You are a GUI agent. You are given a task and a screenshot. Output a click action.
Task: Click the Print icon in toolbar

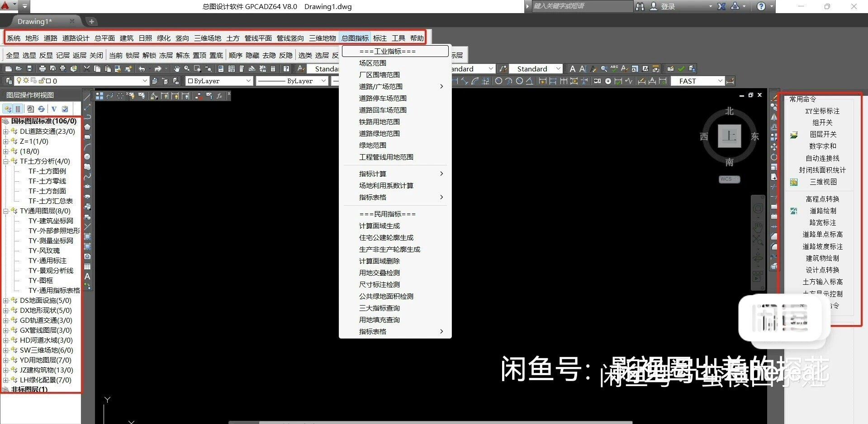(x=42, y=69)
